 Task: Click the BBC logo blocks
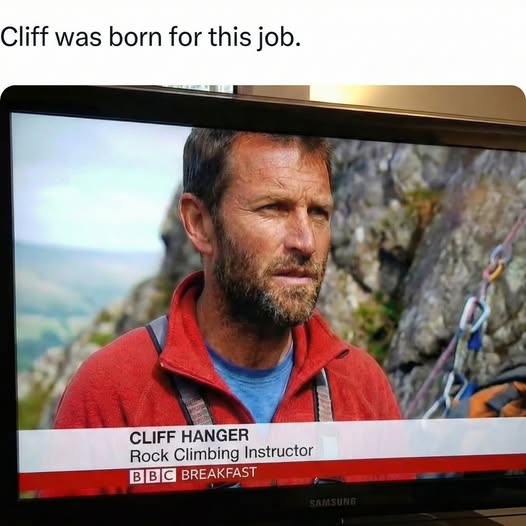tap(153, 476)
